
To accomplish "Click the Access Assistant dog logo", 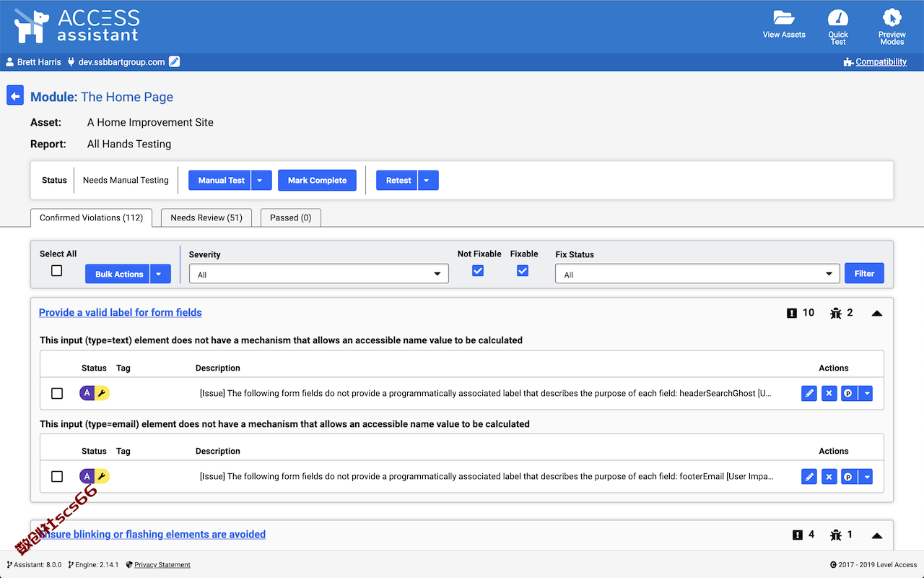I will point(32,26).
